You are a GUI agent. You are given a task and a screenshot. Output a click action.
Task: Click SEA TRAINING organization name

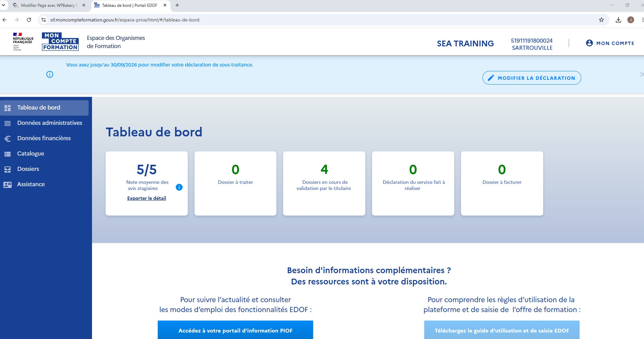pyautogui.click(x=465, y=44)
